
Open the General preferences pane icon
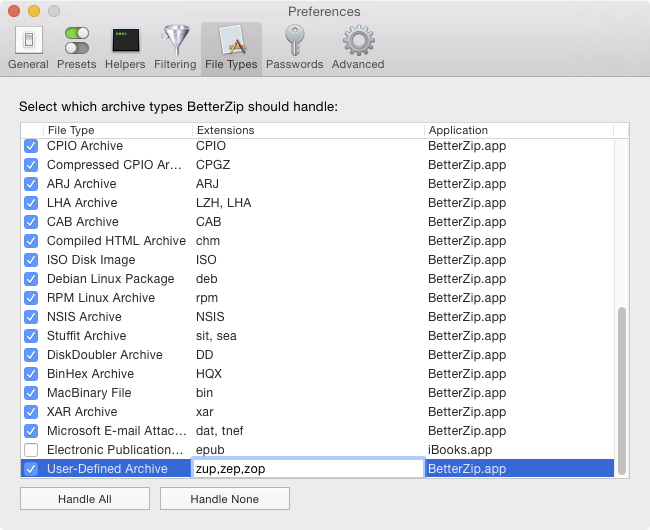coord(29,40)
